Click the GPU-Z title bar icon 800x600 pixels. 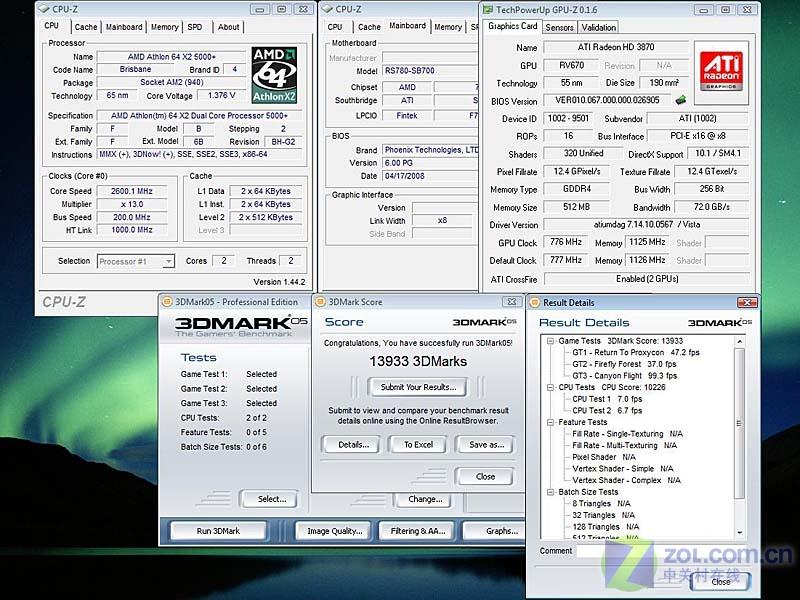click(488, 10)
